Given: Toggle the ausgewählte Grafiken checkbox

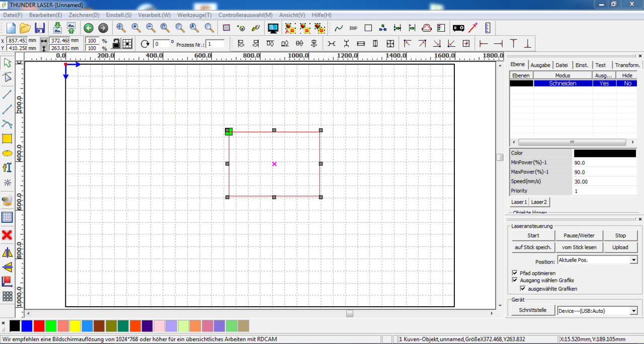Looking at the screenshot, I should (x=523, y=289).
